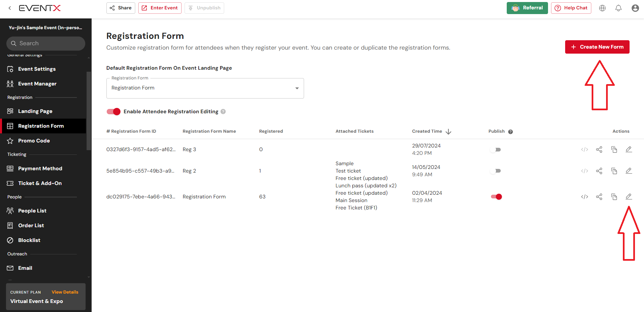Image resolution: width=644 pixels, height=312 pixels.
Task: Open Event Manager in sidebar
Action: [x=44, y=84]
